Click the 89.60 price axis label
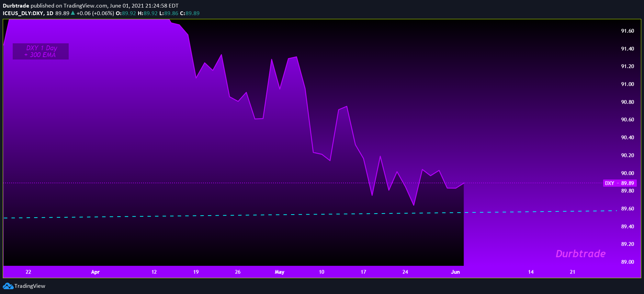 click(628, 209)
